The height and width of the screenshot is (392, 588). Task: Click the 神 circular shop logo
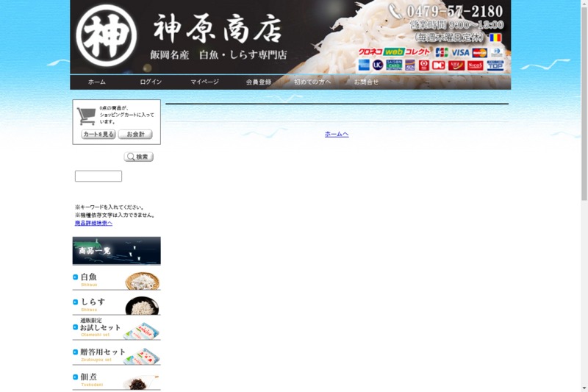[x=107, y=35]
